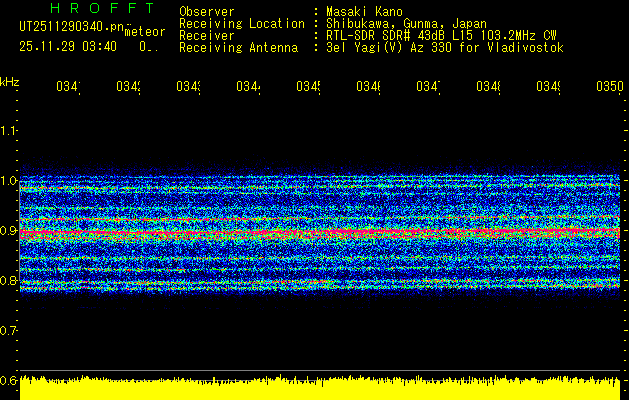Select the UT2511290340 file name label

click(x=66, y=26)
